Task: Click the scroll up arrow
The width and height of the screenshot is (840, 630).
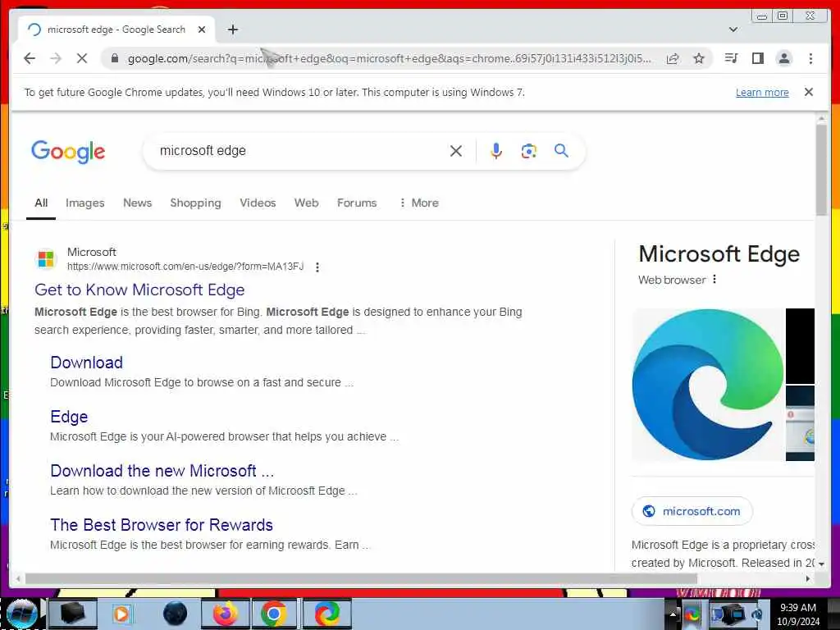Action: pyautogui.click(x=821, y=117)
